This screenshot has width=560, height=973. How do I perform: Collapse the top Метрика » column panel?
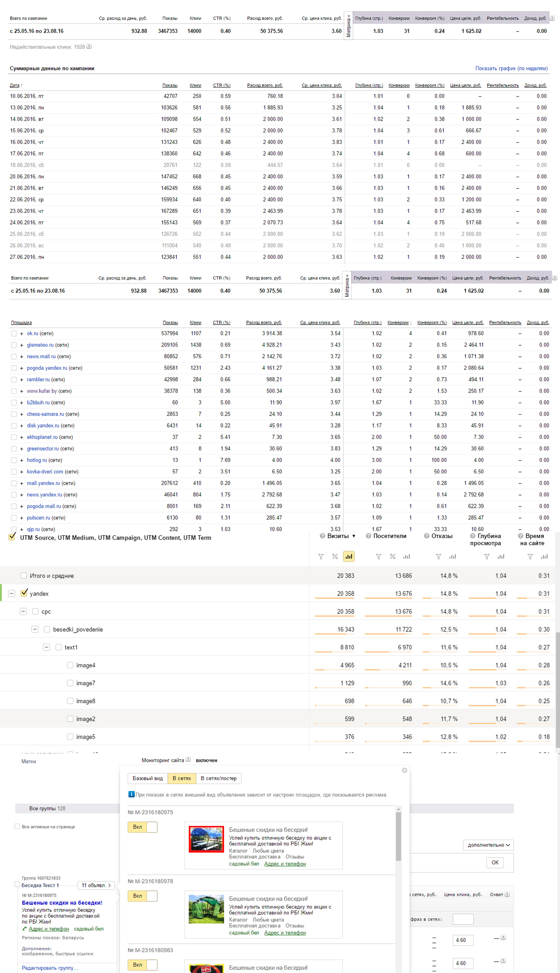pos(349,26)
